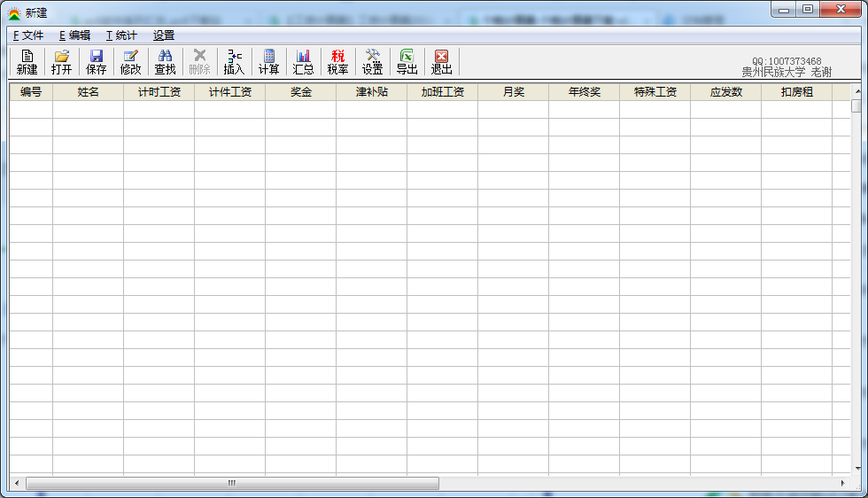Screen dimensions: 868x498
Task: Click the 退出 exit toolbar icon
Action: click(442, 62)
